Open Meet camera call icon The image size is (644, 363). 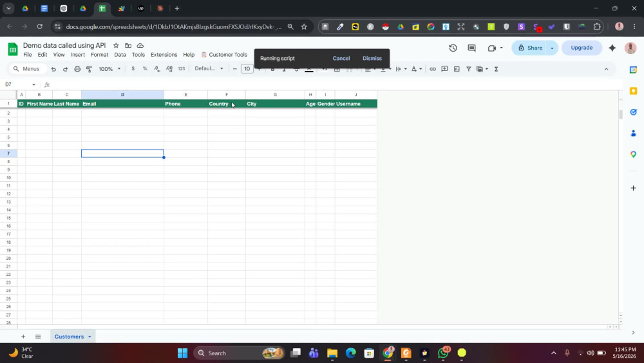pos(492,48)
